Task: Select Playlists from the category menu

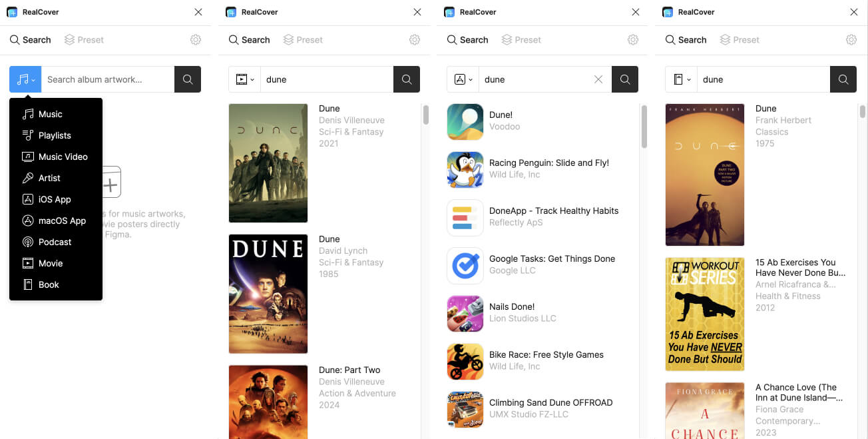Action: click(x=55, y=135)
